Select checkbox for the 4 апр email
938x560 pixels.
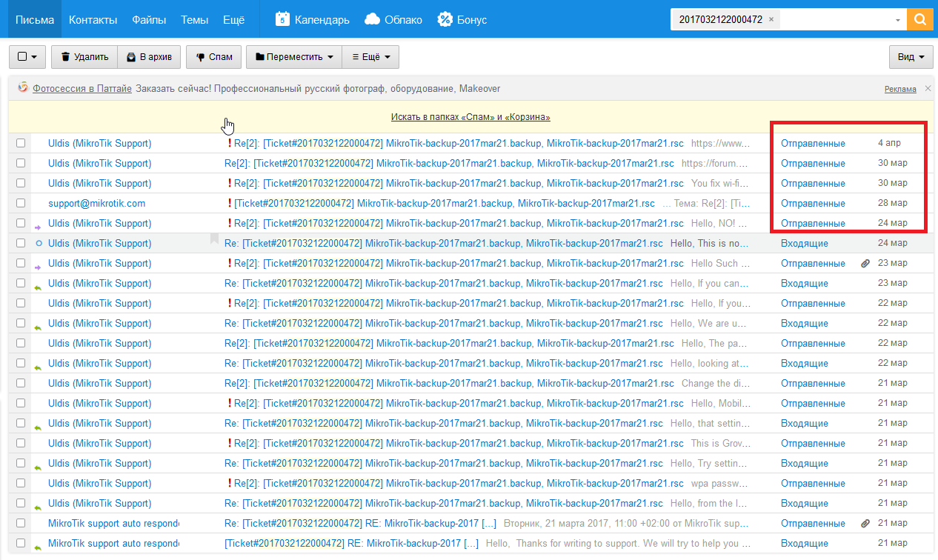tap(21, 144)
